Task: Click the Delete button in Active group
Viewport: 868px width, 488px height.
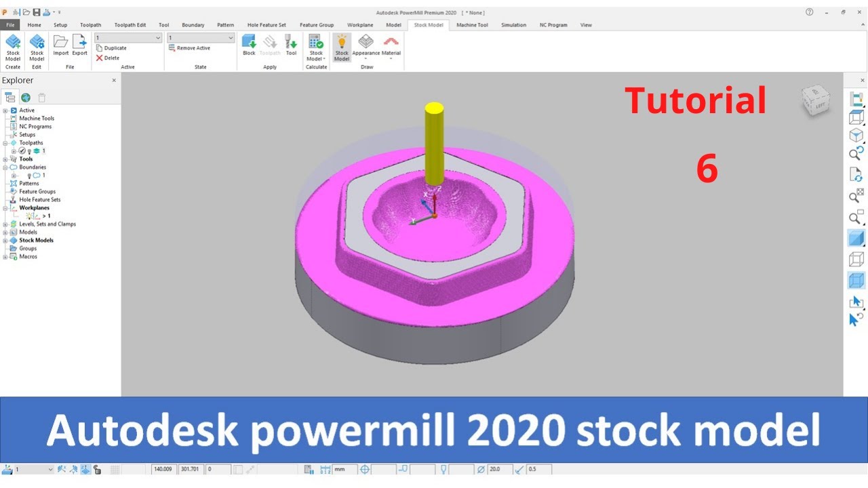Action: tap(108, 58)
